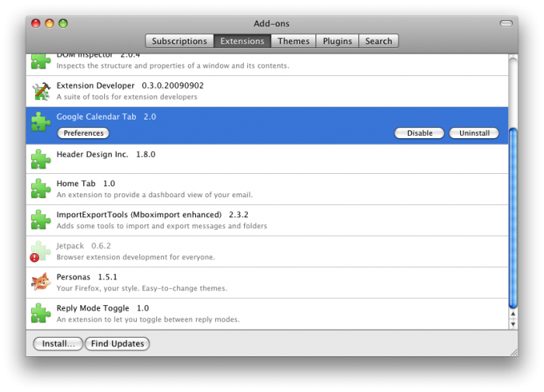Viewport: 544px width, 392px height.
Task: Click the Reply Mode Toggle puzzle icon
Action: (40, 314)
